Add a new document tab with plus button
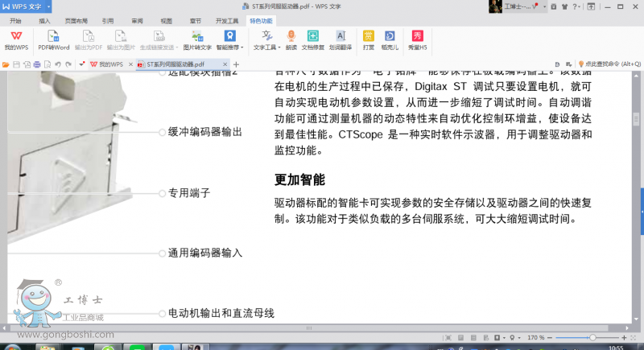Viewport: 644px width, 350px height. click(236, 64)
